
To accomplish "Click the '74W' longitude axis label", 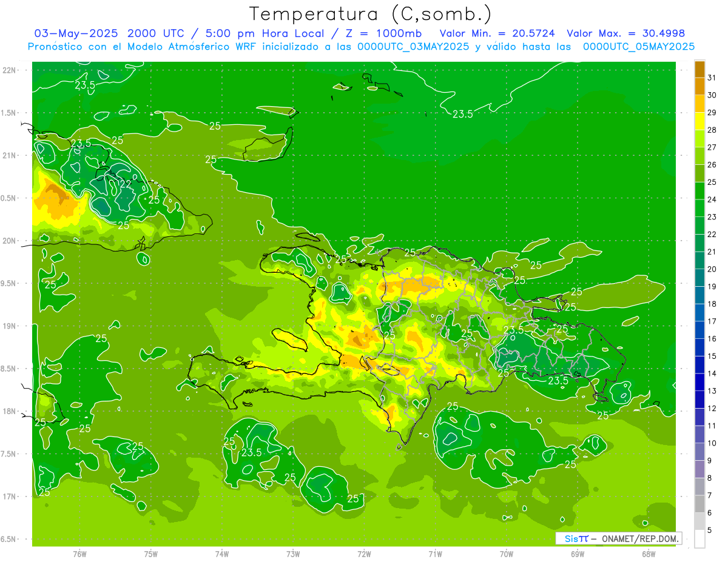I will pyautogui.click(x=222, y=554).
